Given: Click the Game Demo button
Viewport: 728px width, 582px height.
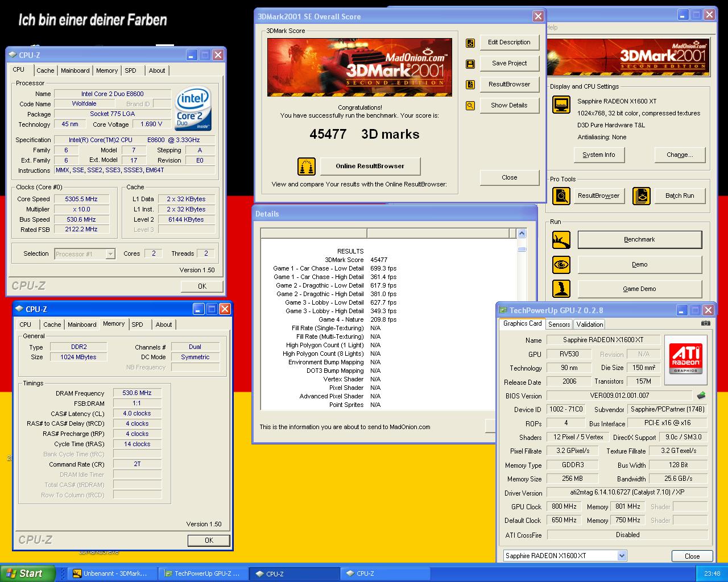Looking at the screenshot, I should (x=639, y=289).
